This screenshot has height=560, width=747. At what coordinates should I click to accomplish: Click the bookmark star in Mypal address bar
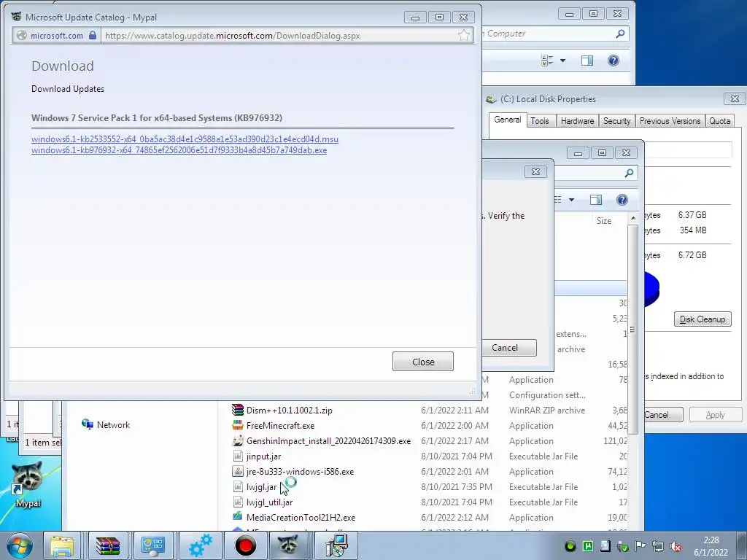(x=463, y=35)
